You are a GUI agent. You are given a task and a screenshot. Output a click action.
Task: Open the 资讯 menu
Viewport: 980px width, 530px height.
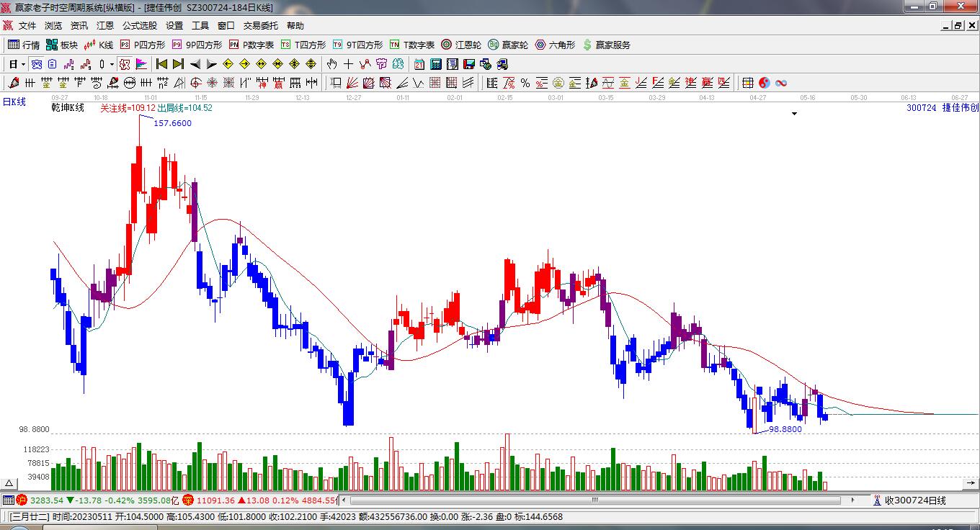[79, 25]
